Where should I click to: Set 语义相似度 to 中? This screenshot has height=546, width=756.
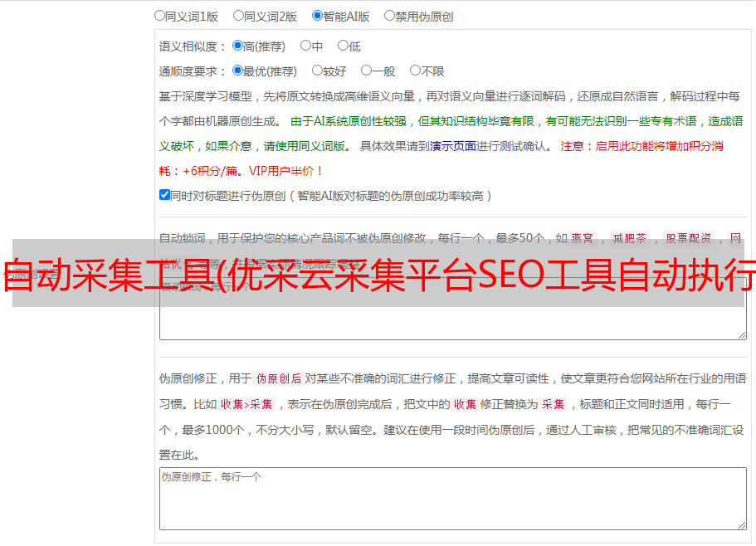tap(305, 46)
